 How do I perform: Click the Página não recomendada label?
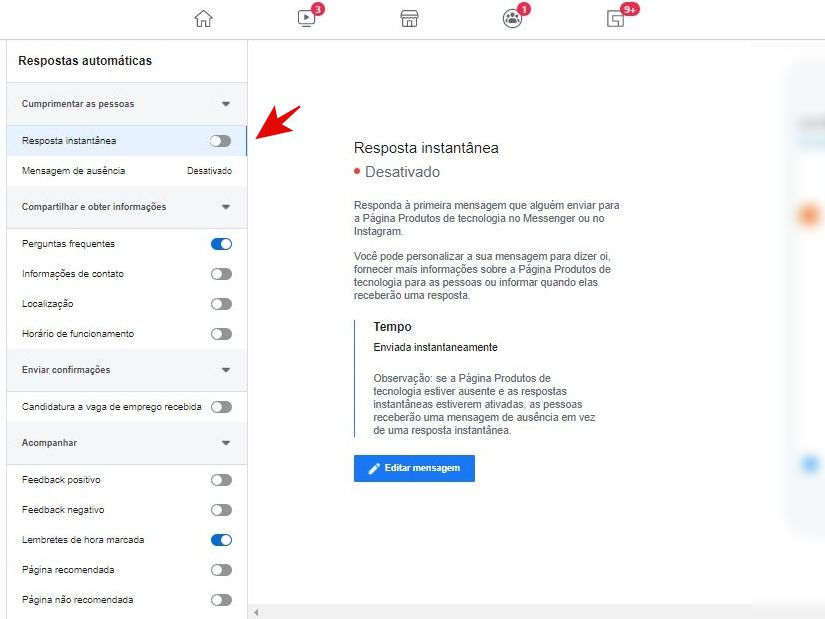coord(77,600)
